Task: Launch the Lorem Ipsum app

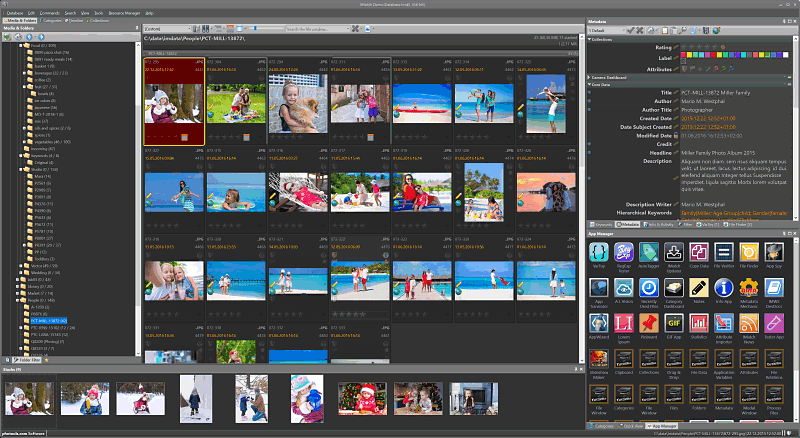Action: pyautogui.click(x=623, y=324)
